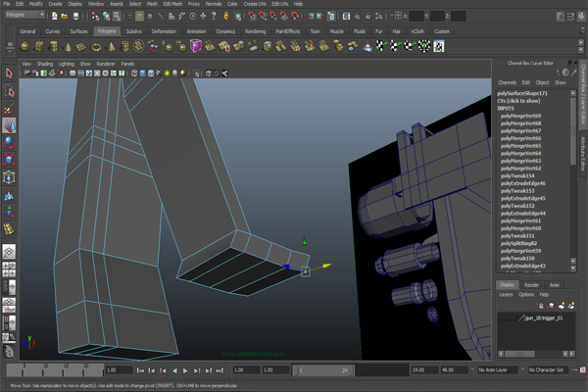Create a polygon torus from the shelf
This screenshot has width=588, height=392.
[96, 46]
